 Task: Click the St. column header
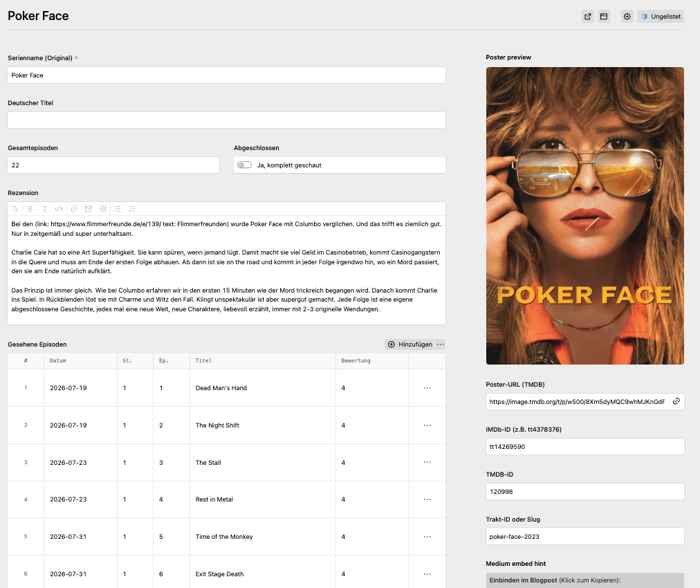pos(136,360)
